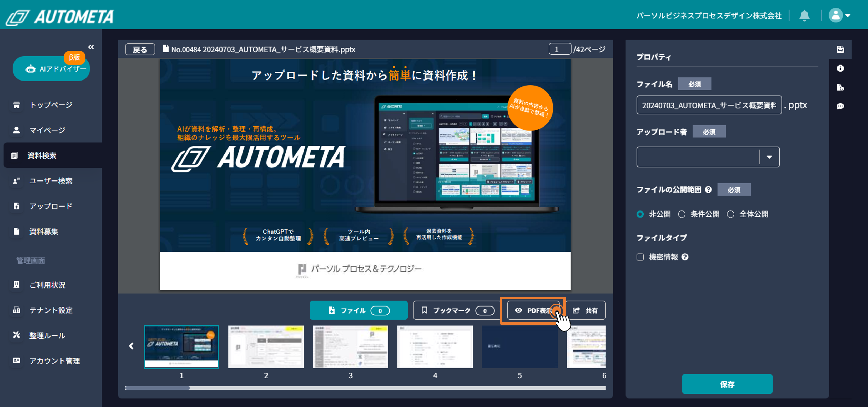Select 資料検索 in sidebar
Viewport: 868px width, 407px height.
coord(52,155)
